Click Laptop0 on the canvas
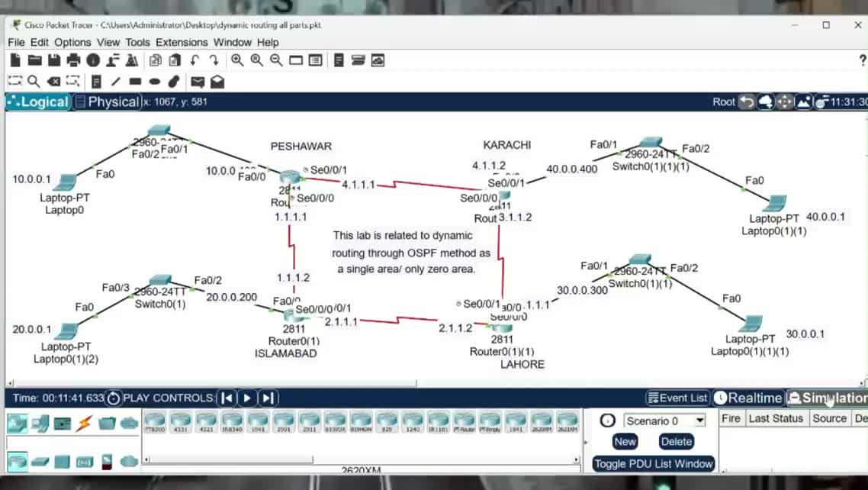This screenshot has height=490, width=868. tap(66, 182)
